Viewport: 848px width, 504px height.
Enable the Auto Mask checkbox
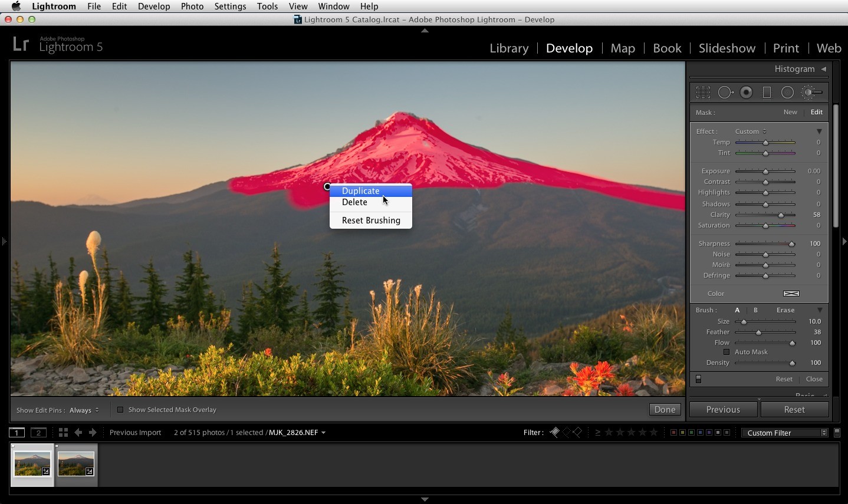(727, 352)
